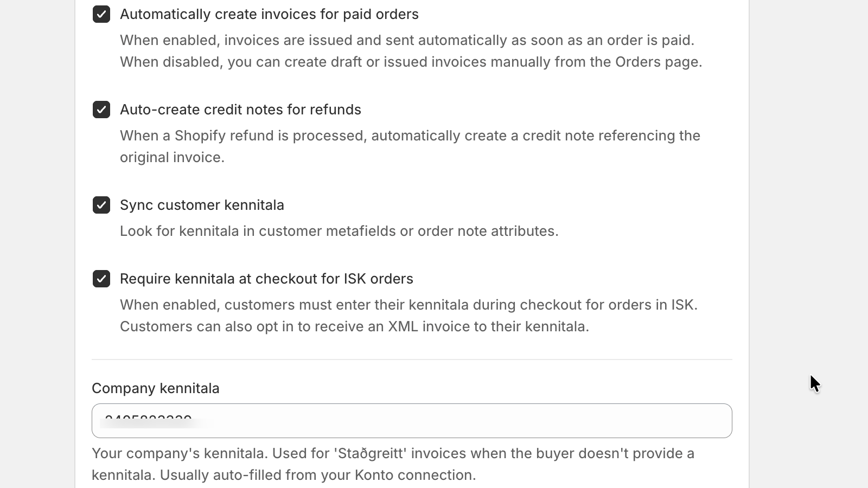Click the 'Company kennitala' field label
Image resolution: width=868 pixels, height=488 pixels.
click(156, 388)
